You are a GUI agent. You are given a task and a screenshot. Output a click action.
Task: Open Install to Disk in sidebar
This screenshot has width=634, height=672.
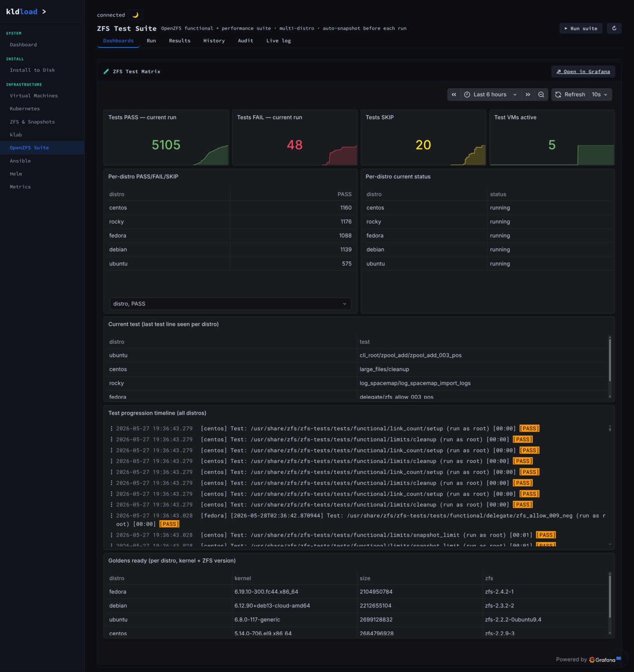[x=42, y=70]
